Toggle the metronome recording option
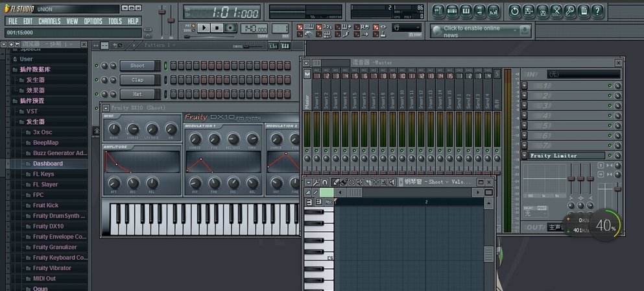644x291 pixels. click(300, 34)
